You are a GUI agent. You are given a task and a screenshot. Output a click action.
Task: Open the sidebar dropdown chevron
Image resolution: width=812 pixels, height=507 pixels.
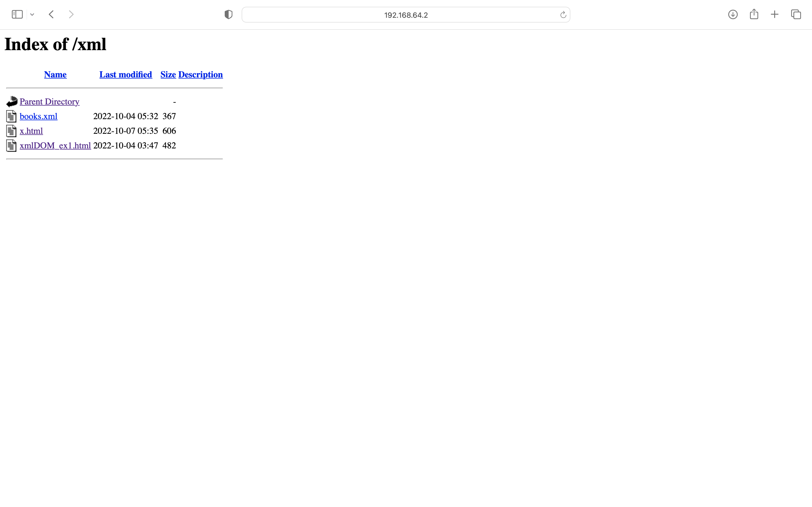tap(32, 14)
